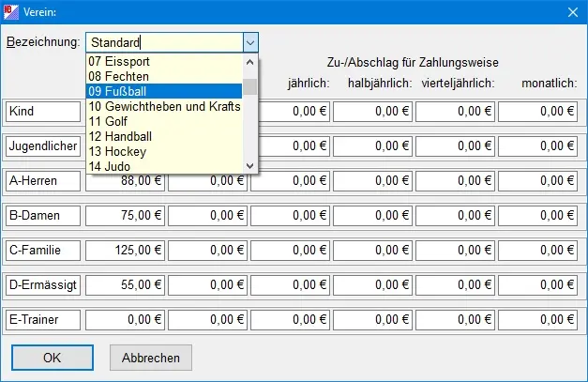Image resolution: width=588 pixels, height=382 pixels.
Task: Focus the E-Trainer name field
Action: click(43, 320)
